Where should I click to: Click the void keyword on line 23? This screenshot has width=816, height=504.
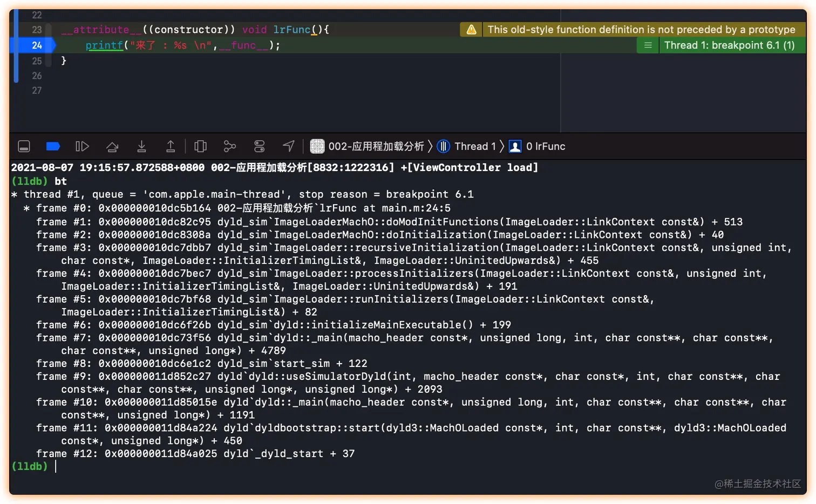(x=254, y=30)
